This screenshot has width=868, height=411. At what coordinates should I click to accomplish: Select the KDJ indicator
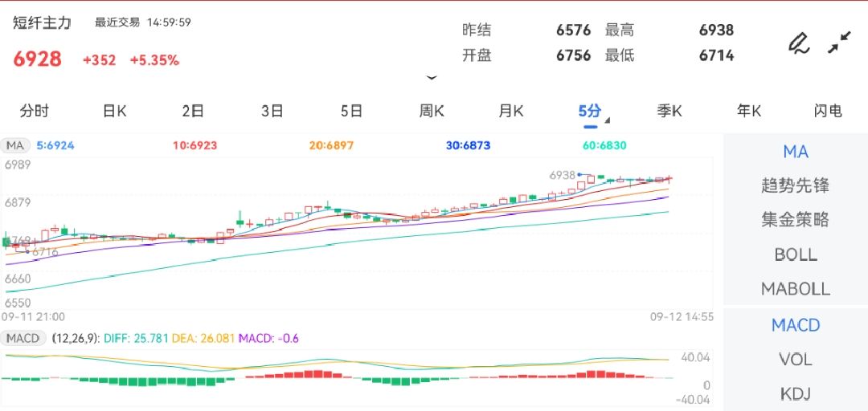click(795, 393)
